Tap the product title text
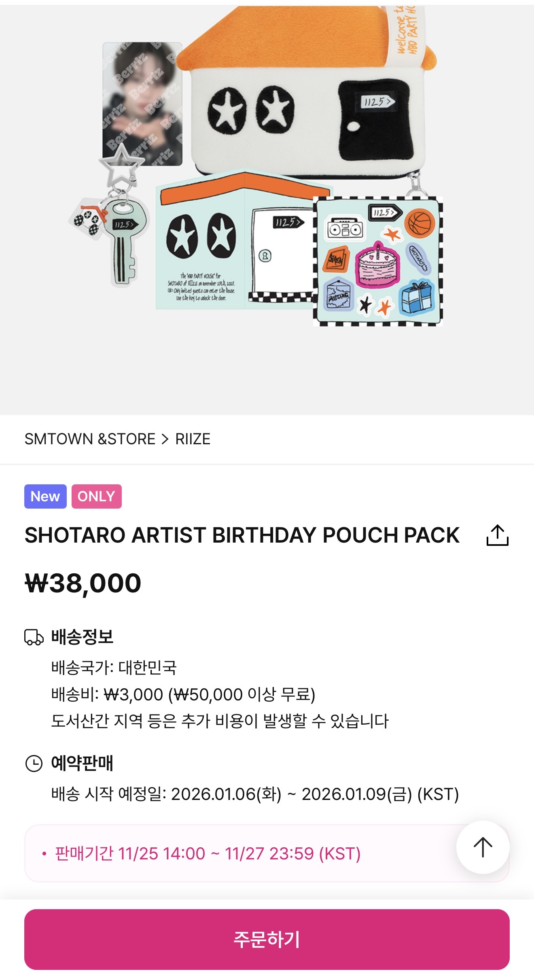The image size is (534, 980). pyautogui.click(x=242, y=535)
